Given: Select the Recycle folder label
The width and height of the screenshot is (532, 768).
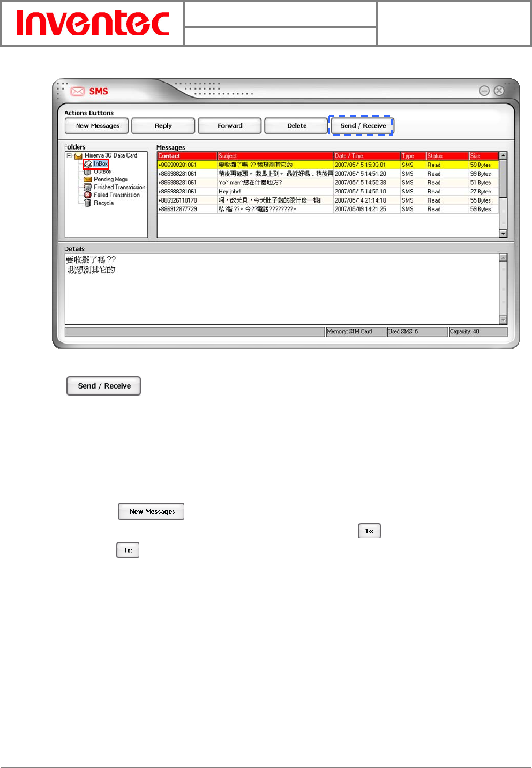Looking at the screenshot, I should (103, 203).
